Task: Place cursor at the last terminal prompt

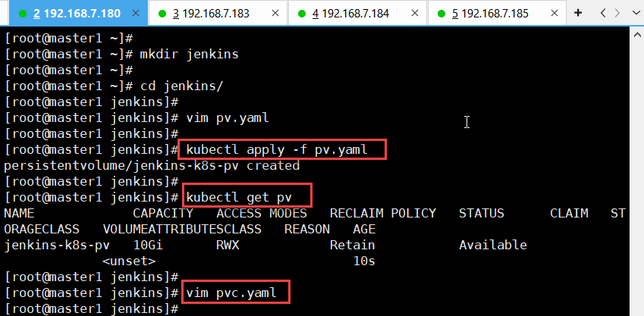Action: coord(92,308)
